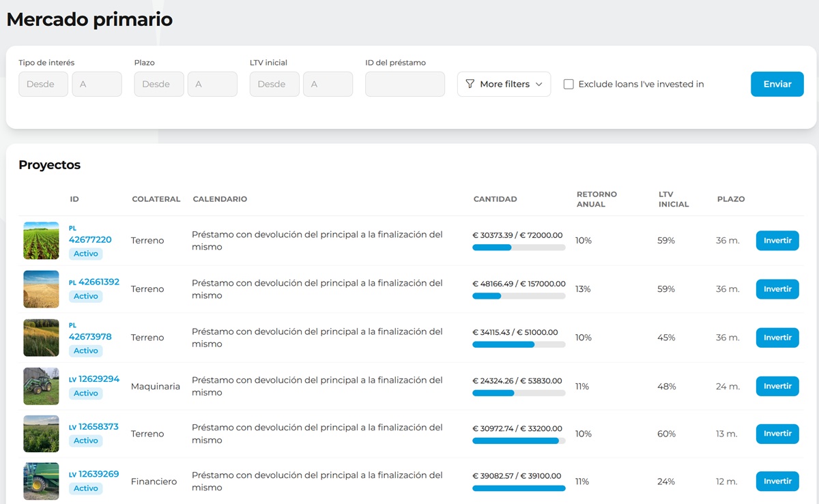
Task: Focus the Tipo de interés A field
Action: tap(97, 84)
